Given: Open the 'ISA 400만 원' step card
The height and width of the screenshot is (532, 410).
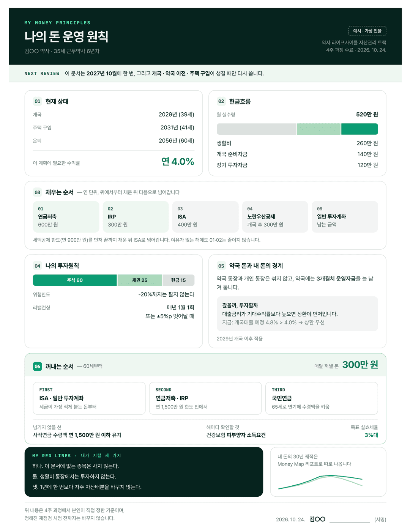Looking at the screenshot, I should pos(205,217).
